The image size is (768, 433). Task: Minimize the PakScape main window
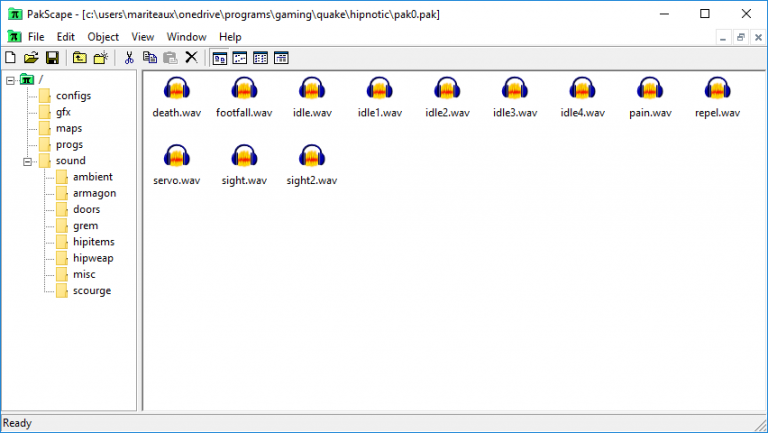[664, 14]
